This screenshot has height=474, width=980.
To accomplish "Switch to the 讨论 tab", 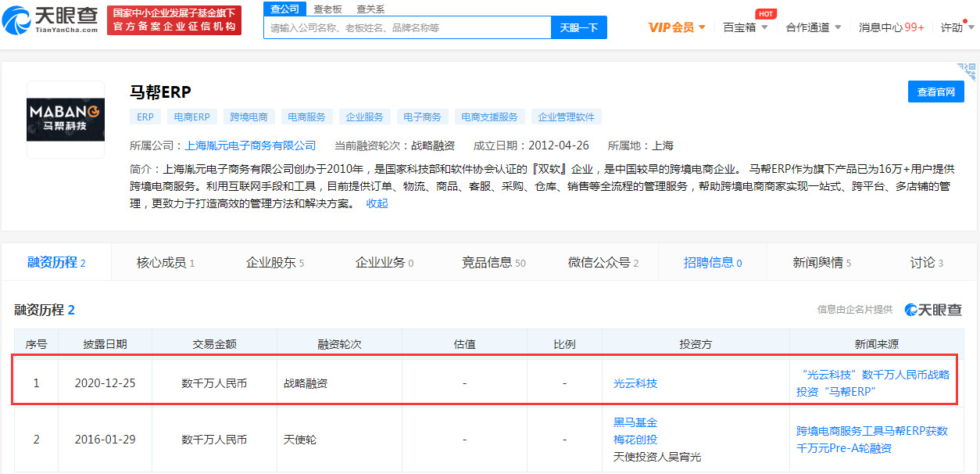I will 927,263.
